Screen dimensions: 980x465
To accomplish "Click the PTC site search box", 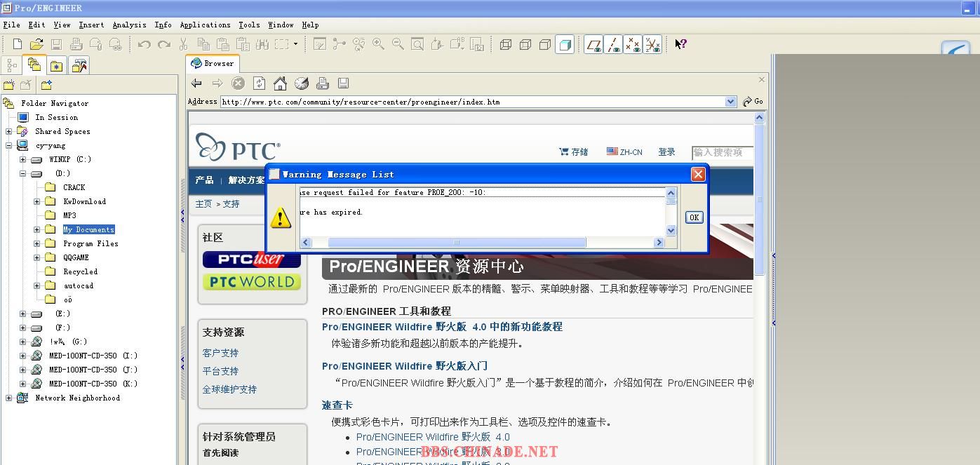I will coord(722,152).
